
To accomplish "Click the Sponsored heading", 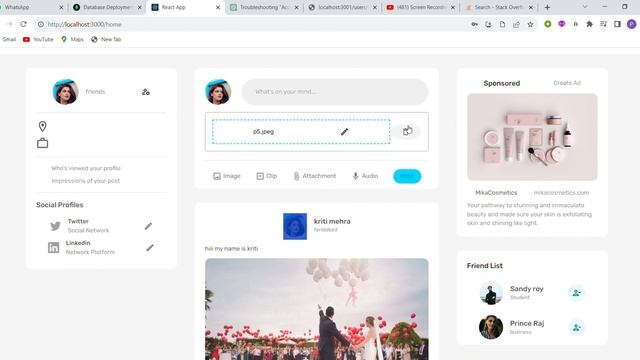I will tap(502, 83).
